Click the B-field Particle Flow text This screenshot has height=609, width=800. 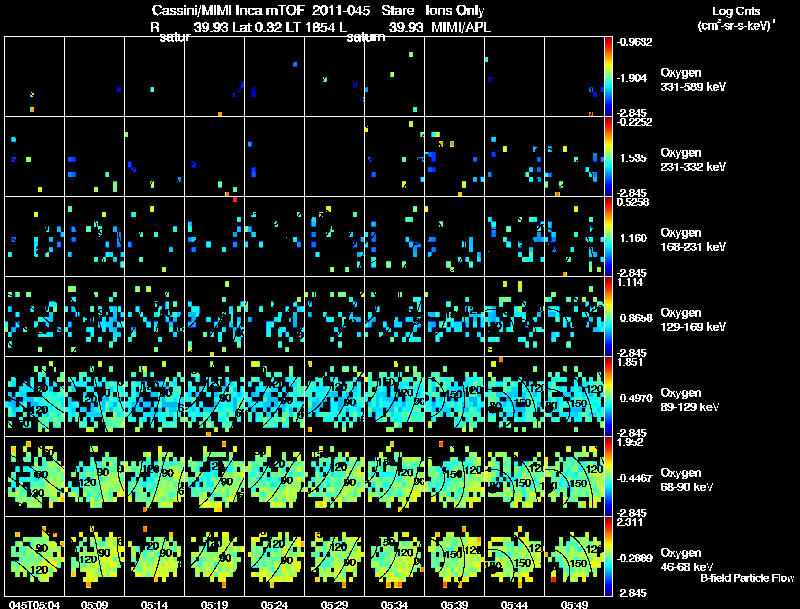click(747, 578)
